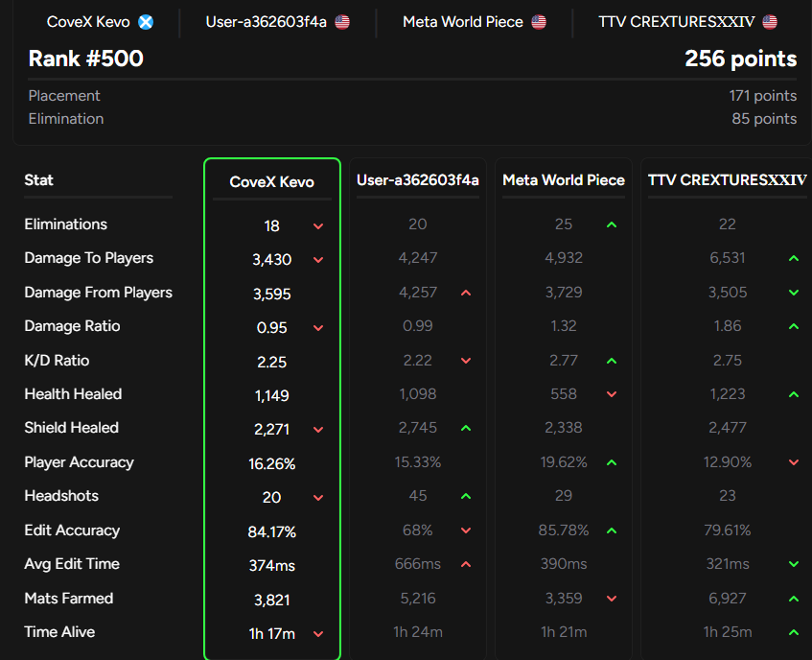Click red down arrow beside health healed 558
This screenshot has height=660, width=812.
[x=612, y=394]
